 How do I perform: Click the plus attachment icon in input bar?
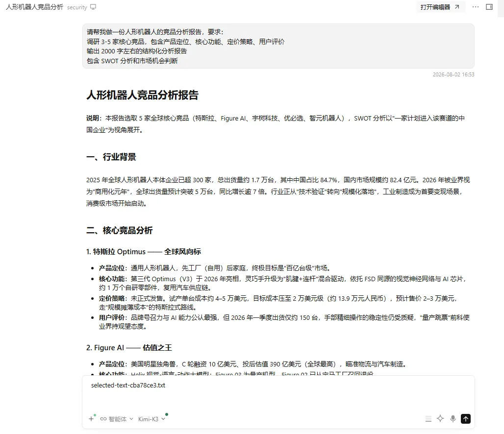coord(91,419)
